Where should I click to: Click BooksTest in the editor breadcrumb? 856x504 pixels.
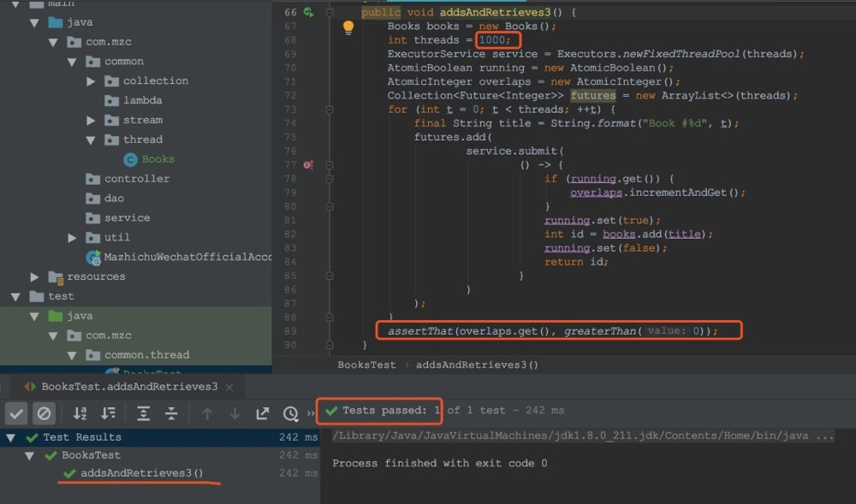pyautogui.click(x=366, y=365)
